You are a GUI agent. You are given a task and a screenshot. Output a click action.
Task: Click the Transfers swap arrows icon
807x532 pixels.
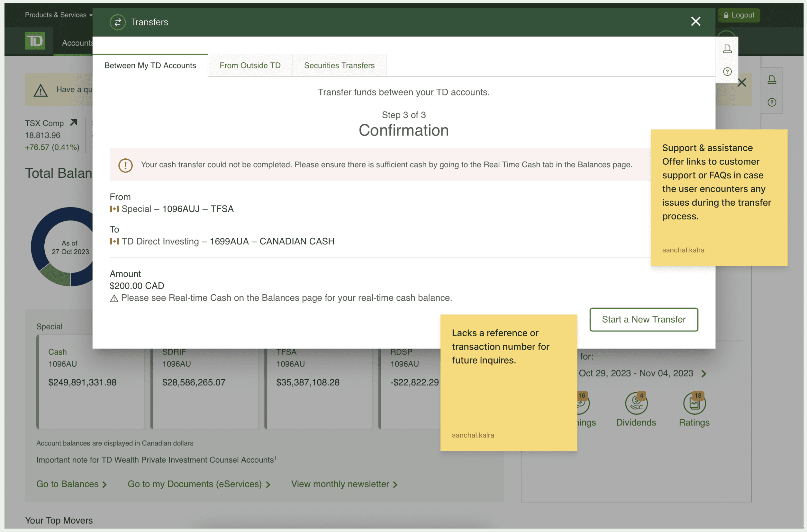(x=117, y=22)
